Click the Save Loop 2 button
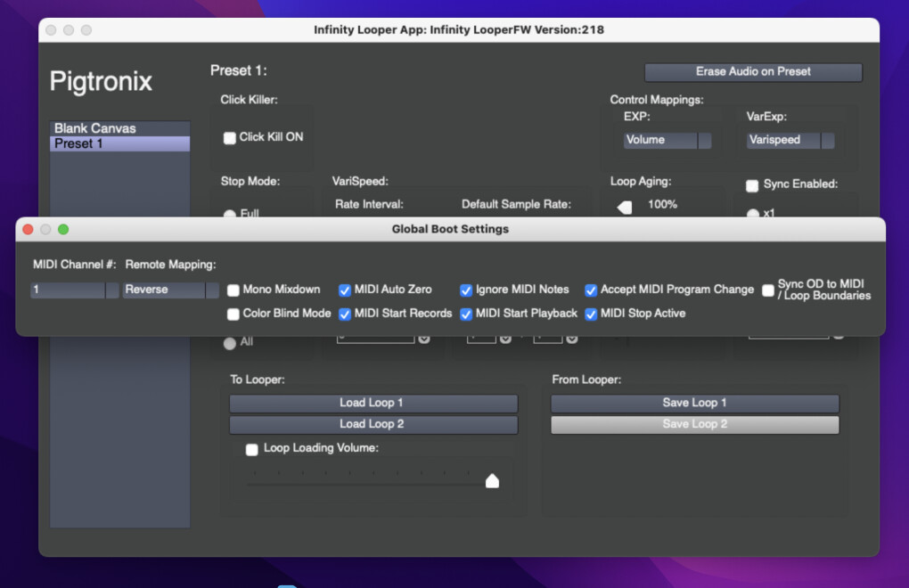This screenshot has width=909, height=588. [x=694, y=425]
